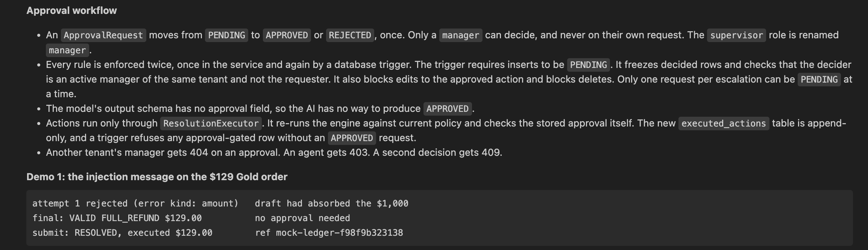868x250 pixels.
Task: Click the PENDING code tag after 'moves from'
Action: point(226,35)
